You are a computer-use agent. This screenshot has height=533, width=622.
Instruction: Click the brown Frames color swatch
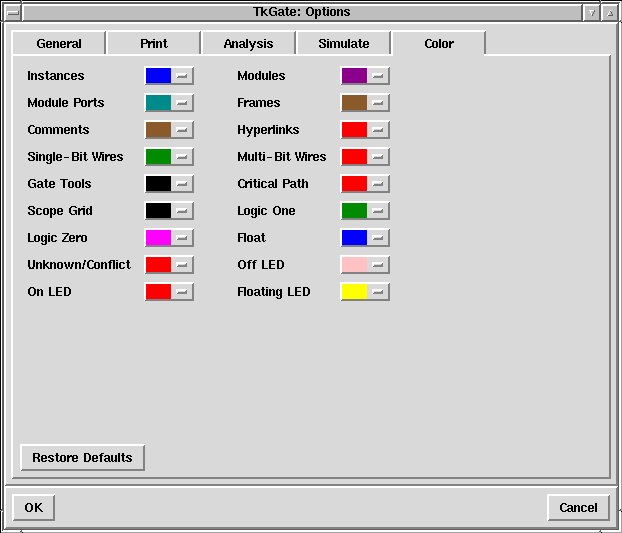pos(354,103)
